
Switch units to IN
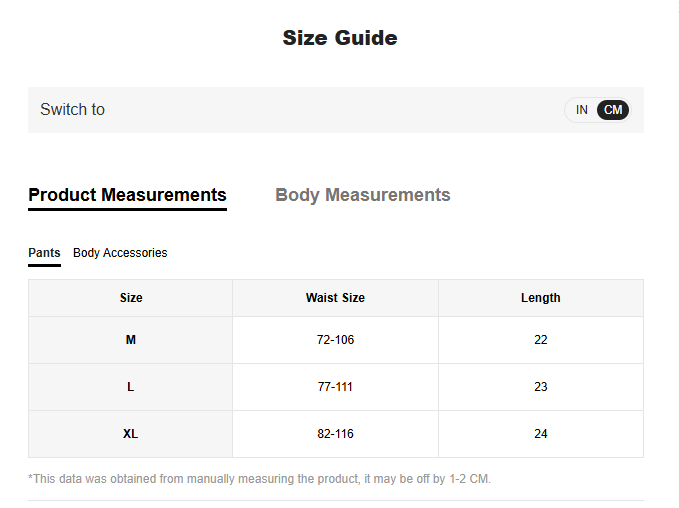[x=581, y=110]
